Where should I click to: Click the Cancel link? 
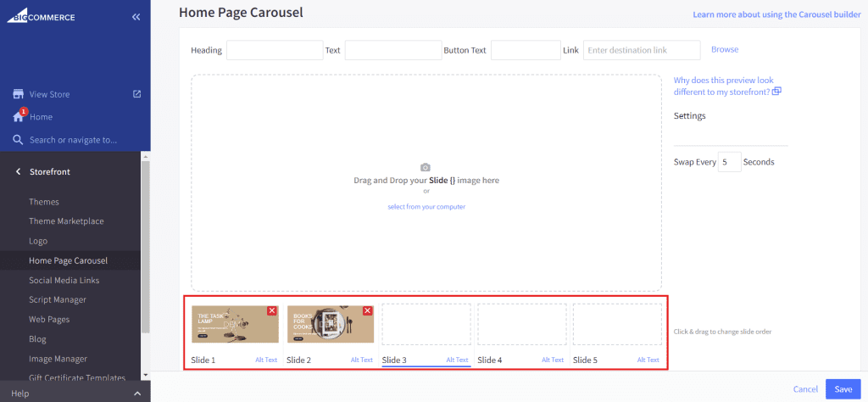pos(805,389)
